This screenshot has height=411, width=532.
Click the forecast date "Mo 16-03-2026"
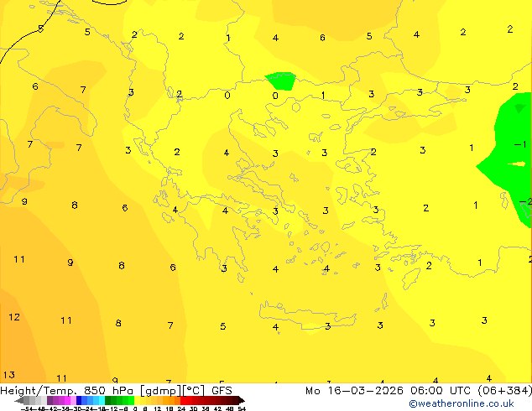(354, 391)
